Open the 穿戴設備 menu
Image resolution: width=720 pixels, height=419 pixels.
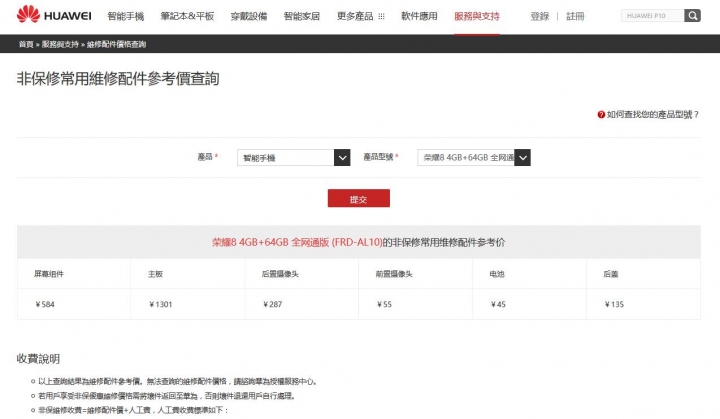point(249,17)
